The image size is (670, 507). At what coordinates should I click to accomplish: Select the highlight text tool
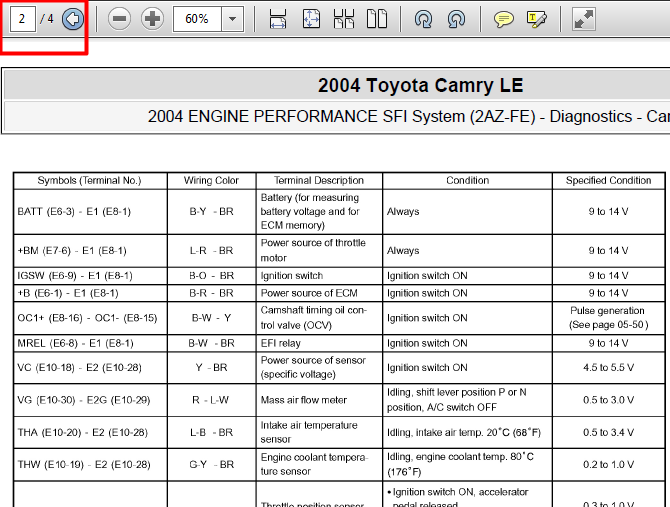click(x=537, y=19)
